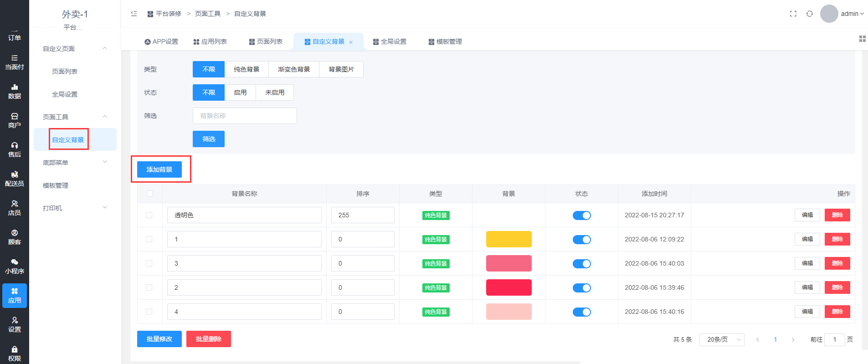
Task: Click the 平台装修 breadcrumb
Action: [x=164, y=14]
